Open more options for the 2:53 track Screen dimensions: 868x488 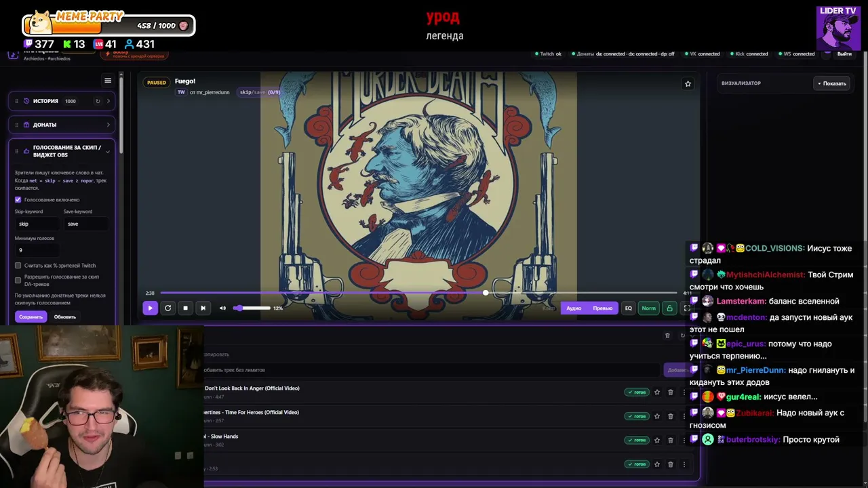click(x=684, y=464)
